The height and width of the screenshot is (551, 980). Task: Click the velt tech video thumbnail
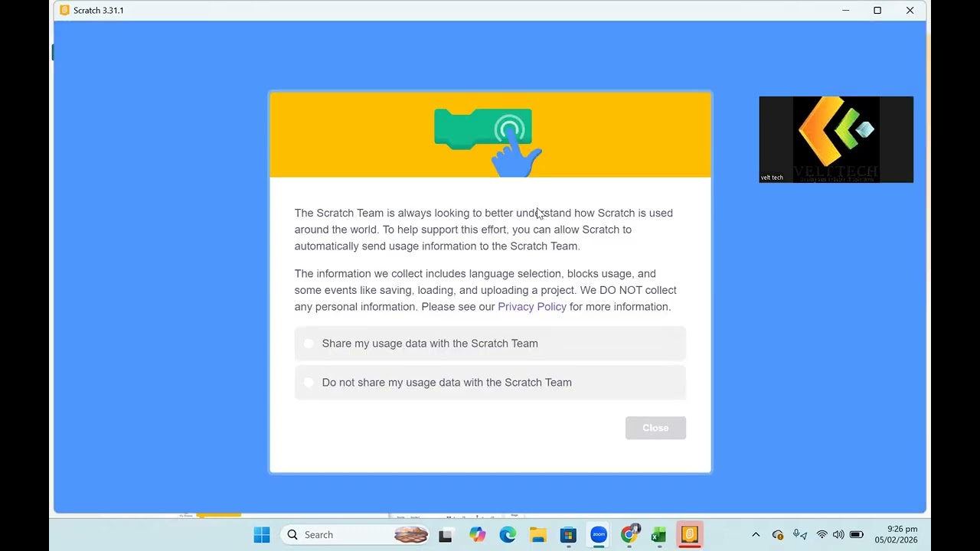(836, 139)
